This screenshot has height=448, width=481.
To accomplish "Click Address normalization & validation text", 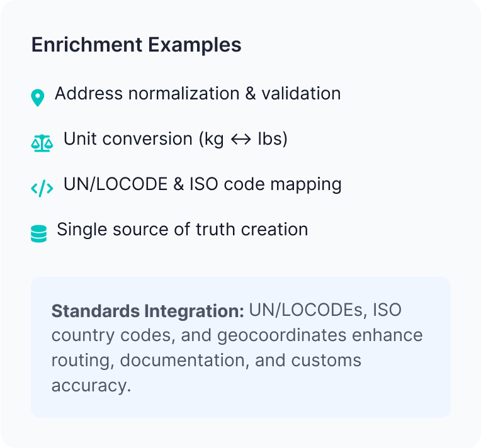I will pyautogui.click(x=198, y=94).
